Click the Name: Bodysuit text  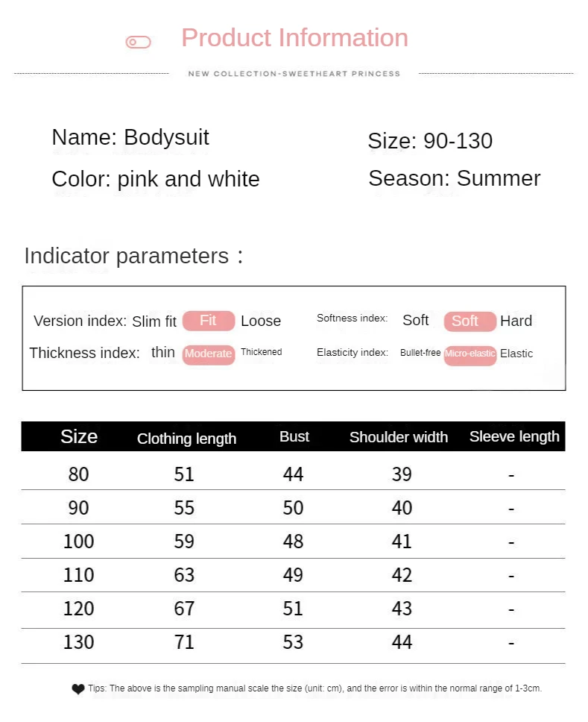click(x=130, y=137)
